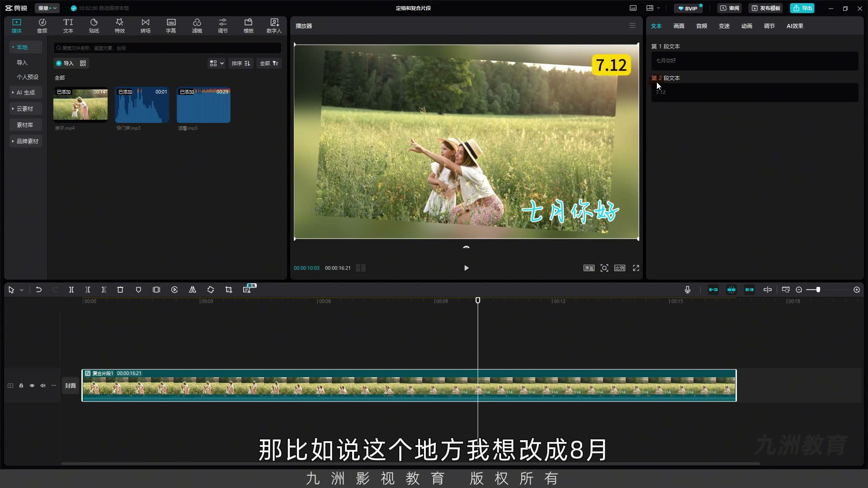Click the delete clip trash icon

(120, 290)
